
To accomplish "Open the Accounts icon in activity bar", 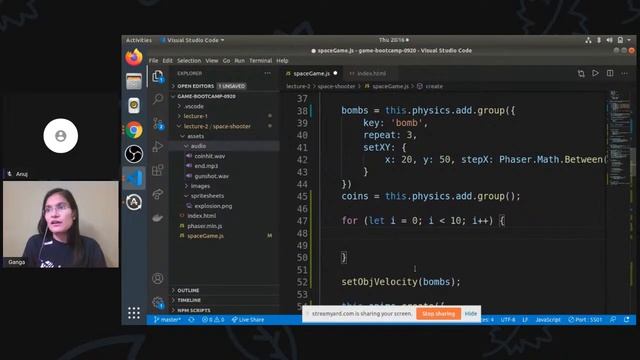I will pos(158,278).
